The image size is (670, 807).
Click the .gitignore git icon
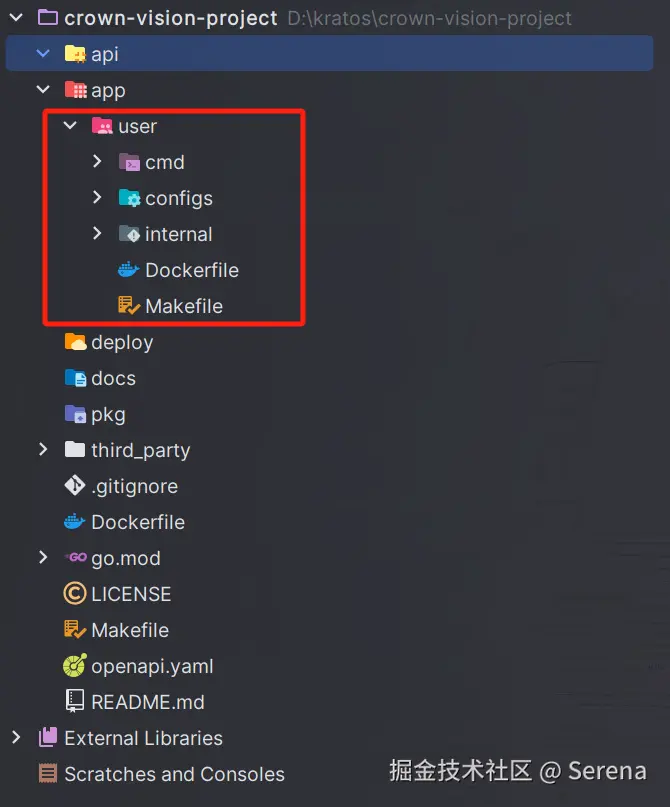tap(75, 485)
